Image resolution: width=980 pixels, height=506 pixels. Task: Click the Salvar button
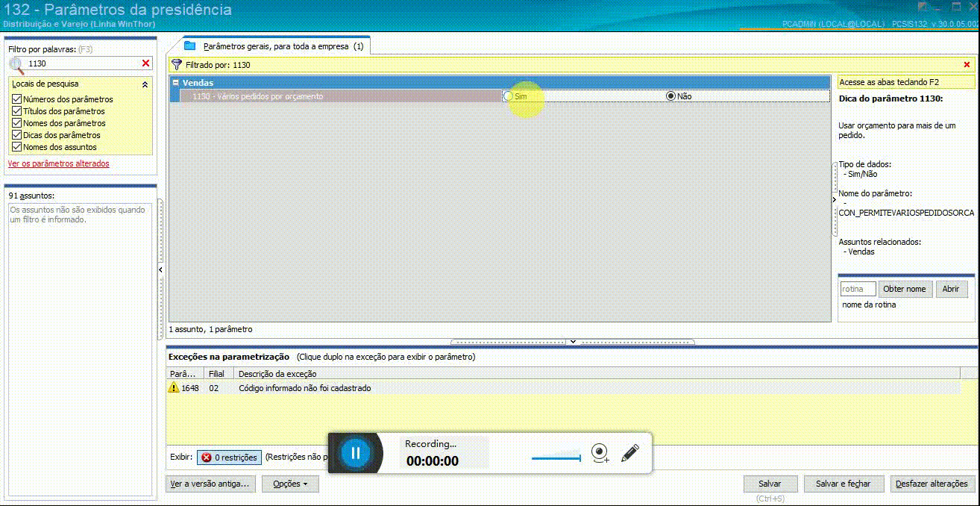pos(770,484)
